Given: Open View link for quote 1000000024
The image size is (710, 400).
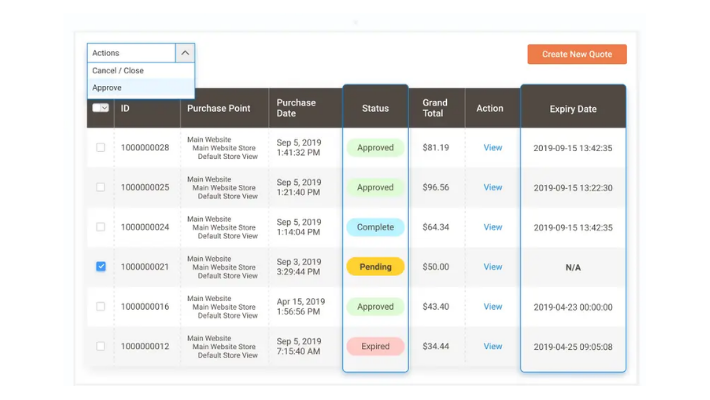Looking at the screenshot, I should 493,227.
